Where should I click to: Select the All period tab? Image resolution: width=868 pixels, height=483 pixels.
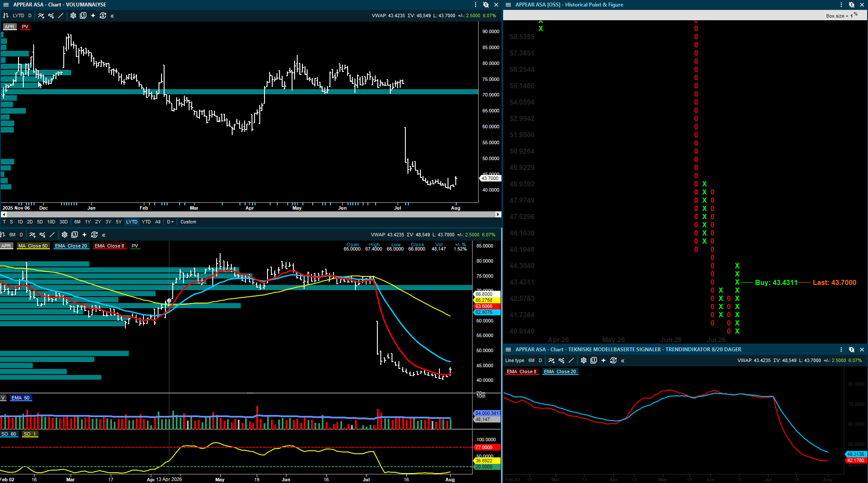pyautogui.click(x=158, y=222)
